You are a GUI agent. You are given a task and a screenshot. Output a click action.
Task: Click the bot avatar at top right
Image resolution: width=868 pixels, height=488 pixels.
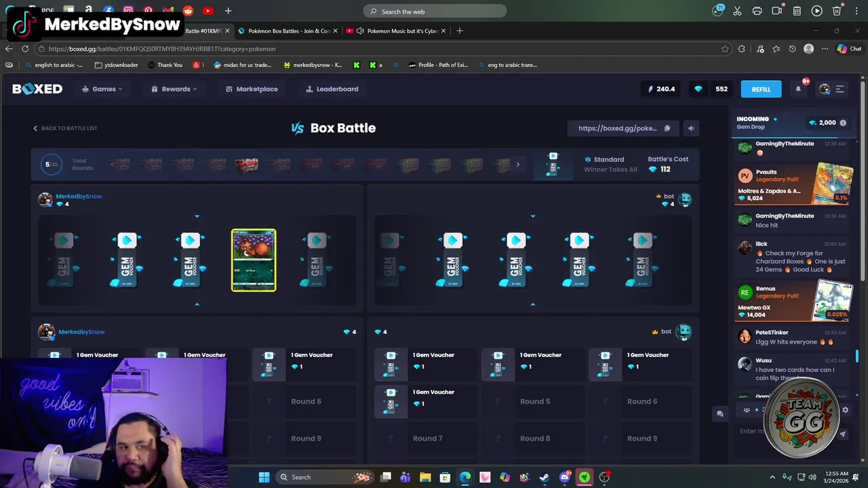[685, 199]
